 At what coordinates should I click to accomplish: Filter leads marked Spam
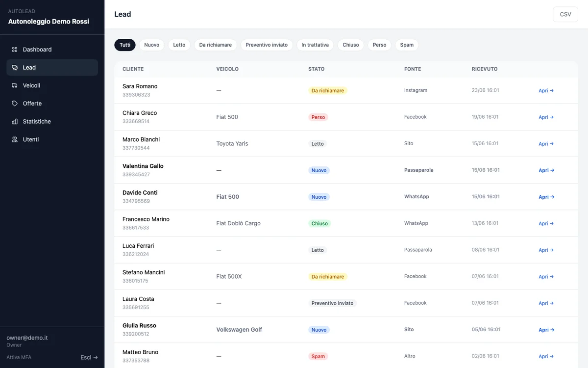tap(407, 45)
